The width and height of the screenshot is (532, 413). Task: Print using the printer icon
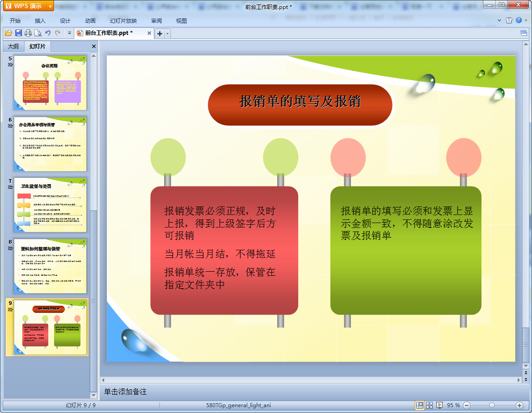(28, 33)
